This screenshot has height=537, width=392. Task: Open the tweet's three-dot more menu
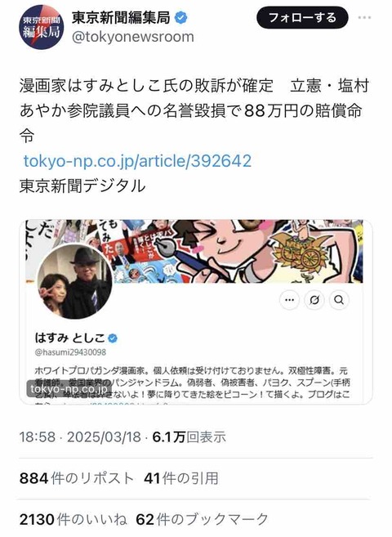click(364, 18)
